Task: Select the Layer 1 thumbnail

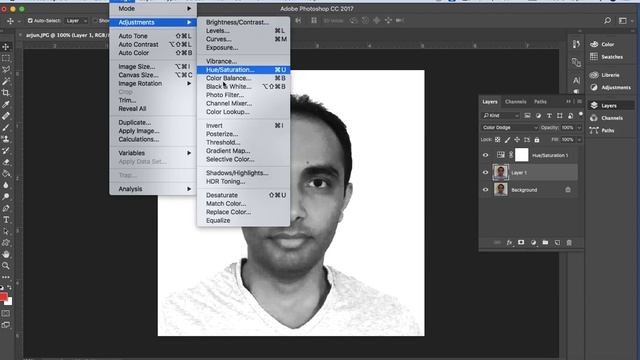Action: tap(500, 172)
